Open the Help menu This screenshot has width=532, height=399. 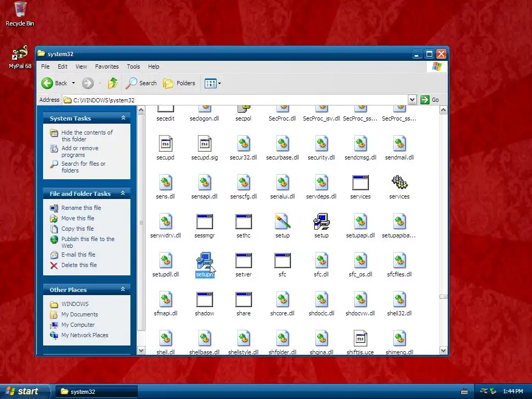click(x=153, y=66)
